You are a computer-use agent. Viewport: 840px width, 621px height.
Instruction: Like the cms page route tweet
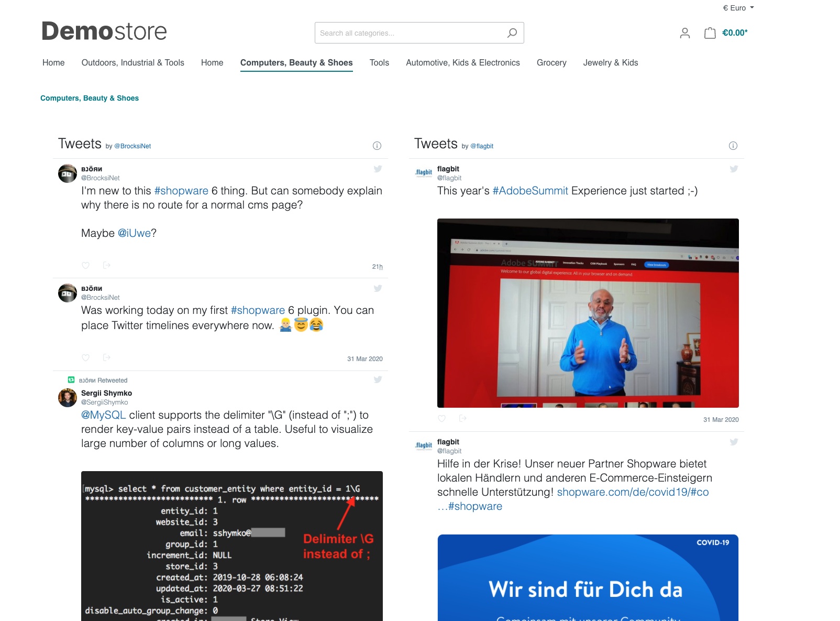click(x=86, y=266)
